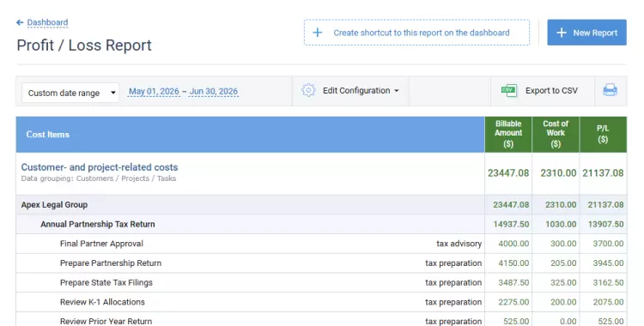Click P/L value 3700.00
Screen dimensions: 644x326
608,244
